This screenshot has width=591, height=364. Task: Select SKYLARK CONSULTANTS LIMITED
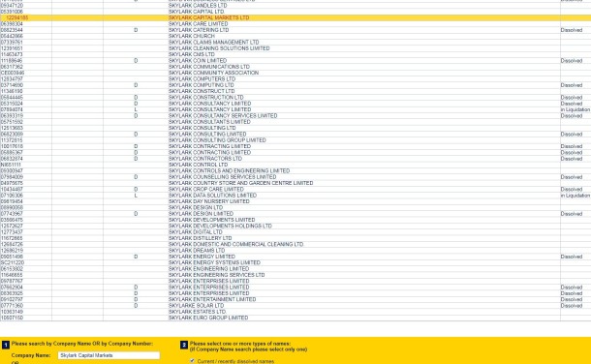[x=209, y=122]
